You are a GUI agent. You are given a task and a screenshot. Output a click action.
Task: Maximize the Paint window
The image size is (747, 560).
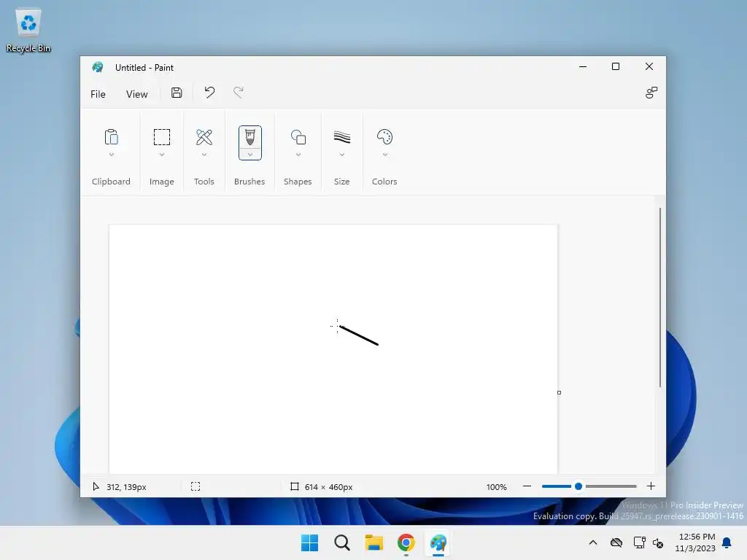pyautogui.click(x=616, y=66)
